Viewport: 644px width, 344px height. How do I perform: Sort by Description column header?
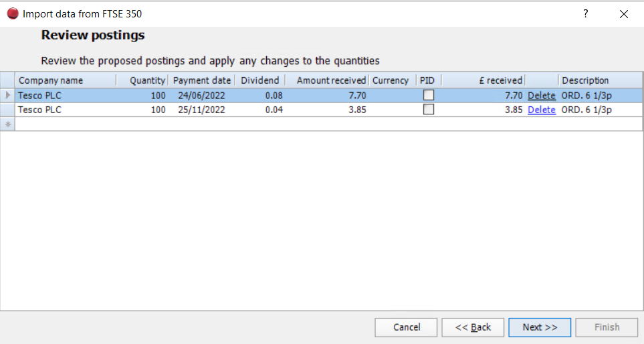pyautogui.click(x=600, y=80)
